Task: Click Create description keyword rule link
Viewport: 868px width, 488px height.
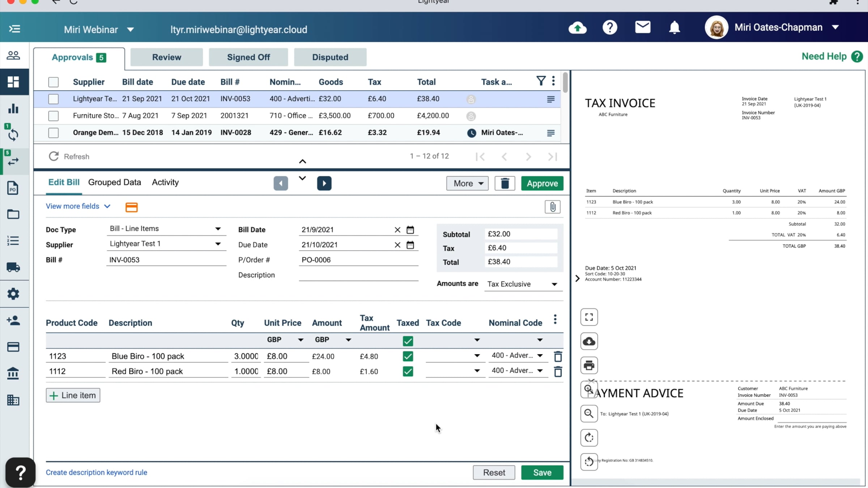Action: pyautogui.click(x=96, y=472)
